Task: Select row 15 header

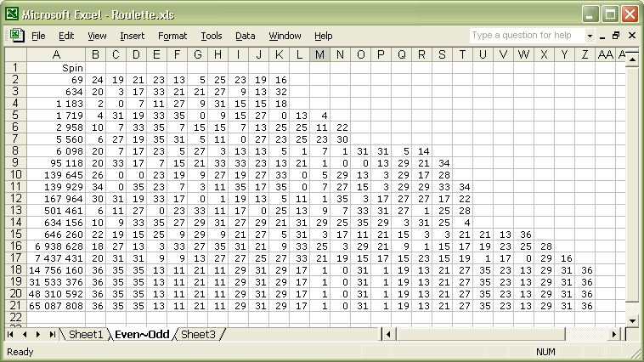Action: coord(14,234)
